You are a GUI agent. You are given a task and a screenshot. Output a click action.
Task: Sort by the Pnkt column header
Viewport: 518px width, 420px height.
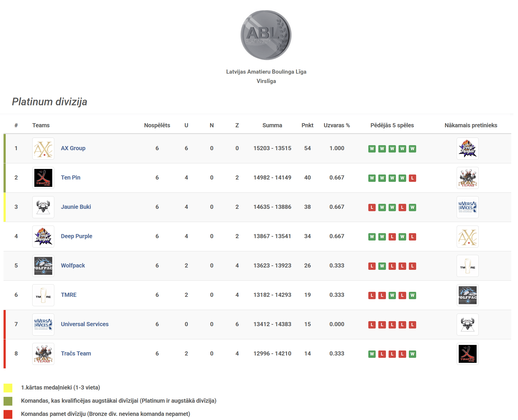click(x=307, y=125)
